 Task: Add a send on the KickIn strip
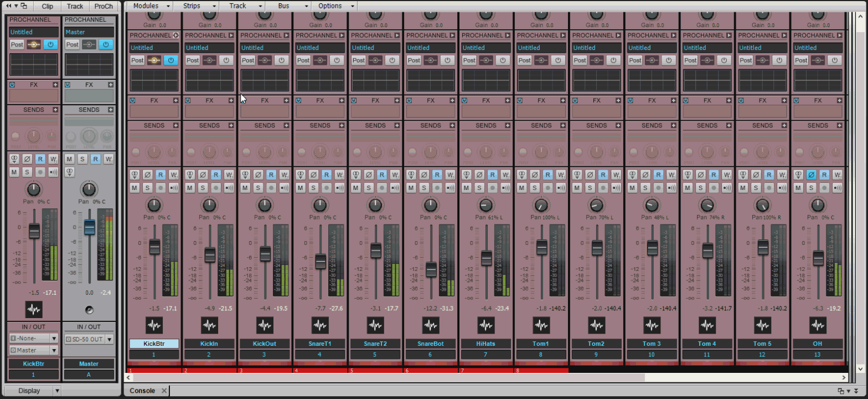click(x=231, y=126)
